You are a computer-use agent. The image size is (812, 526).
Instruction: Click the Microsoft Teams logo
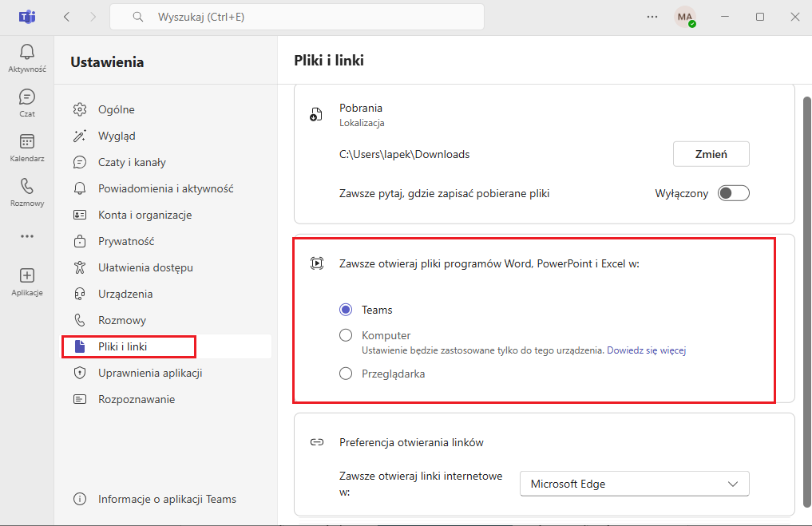point(27,17)
